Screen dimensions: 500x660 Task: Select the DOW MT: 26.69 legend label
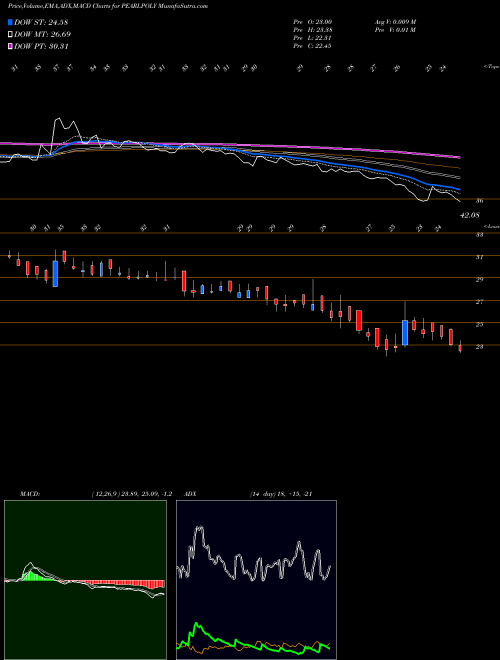[42, 35]
